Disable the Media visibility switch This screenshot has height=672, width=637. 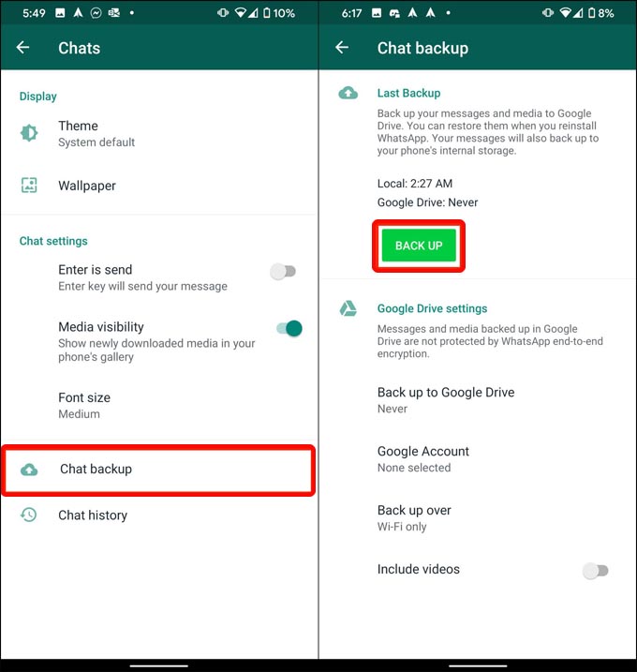[x=289, y=329]
